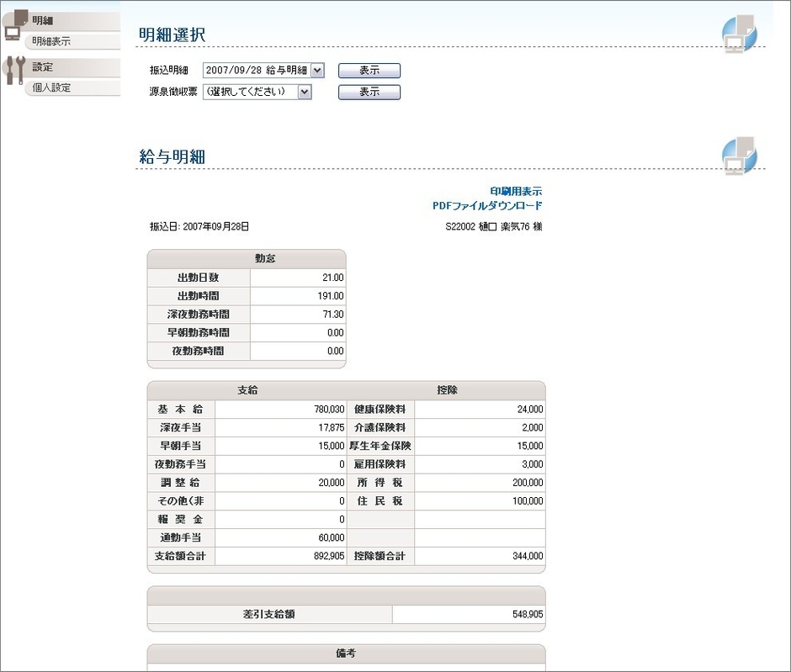This screenshot has width=791, height=672.
Task: Click the blue display icon by 明細選択 heading
Action: click(738, 32)
